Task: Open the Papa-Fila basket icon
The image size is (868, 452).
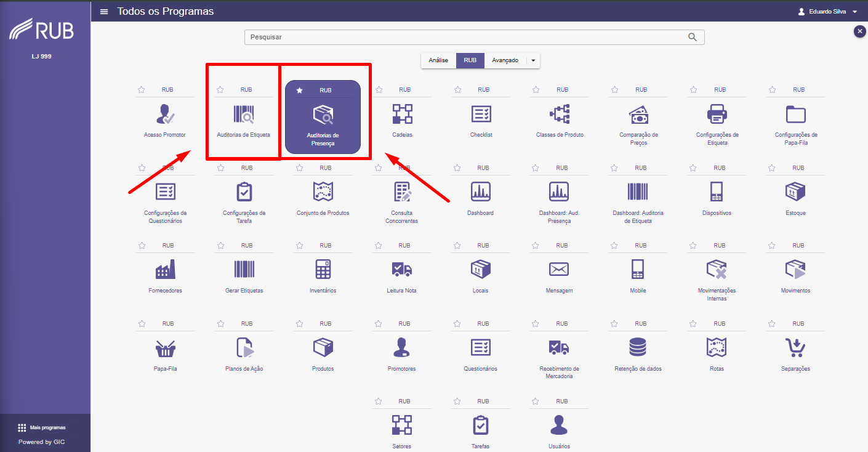Action: click(x=165, y=349)
